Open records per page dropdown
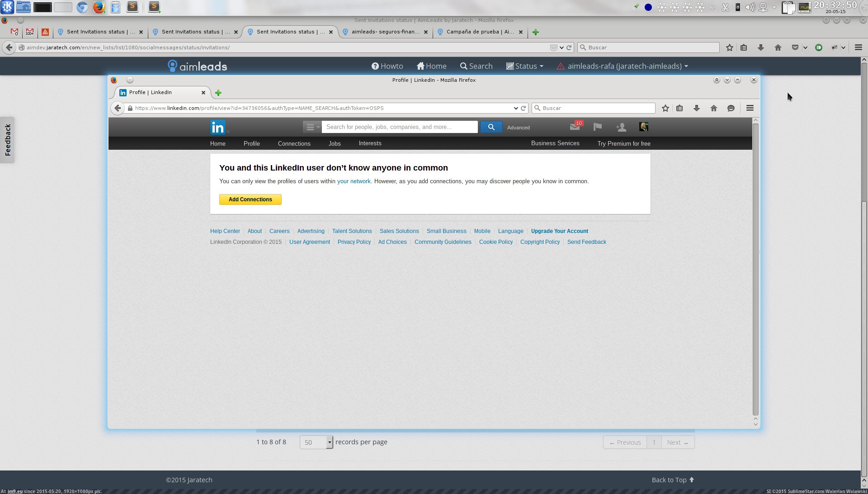The image size is (868, 494). pos(316,442)
